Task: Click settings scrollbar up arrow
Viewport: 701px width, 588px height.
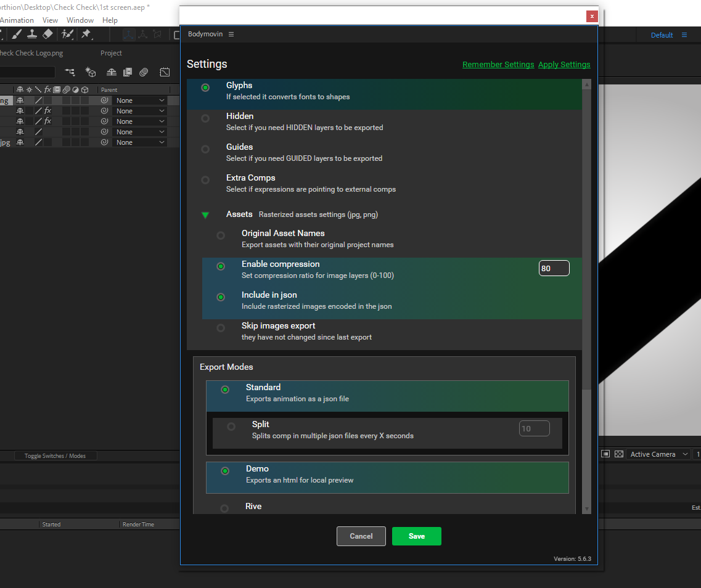Action: click(x=587, y=84)
